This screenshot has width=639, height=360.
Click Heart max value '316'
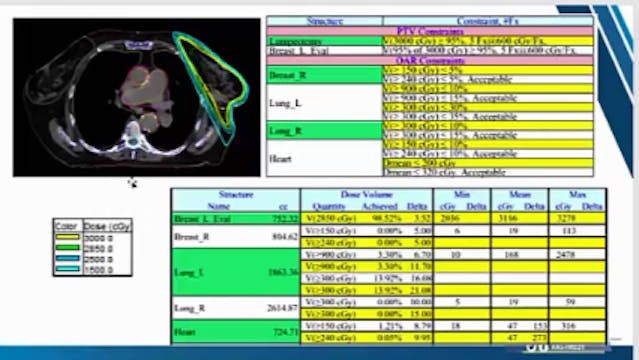coord(568,326)
